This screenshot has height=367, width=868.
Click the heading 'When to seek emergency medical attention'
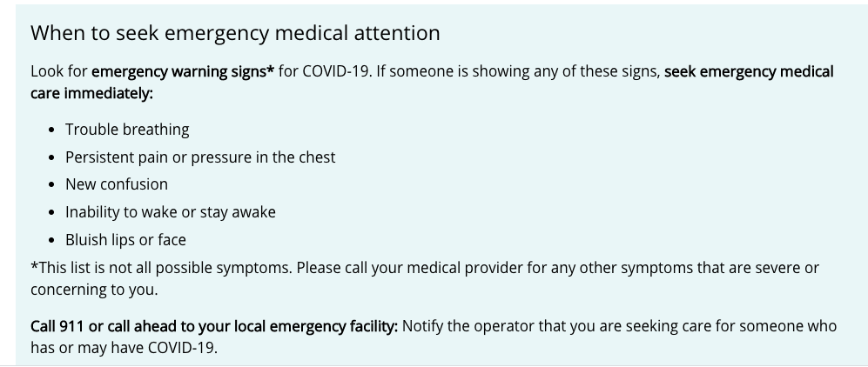(235, 33)
